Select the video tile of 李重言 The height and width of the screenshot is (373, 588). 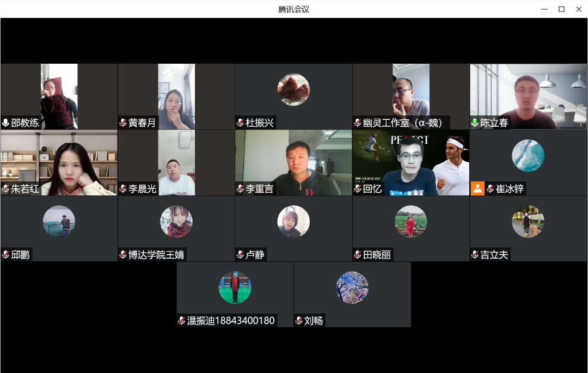[293, 163]
